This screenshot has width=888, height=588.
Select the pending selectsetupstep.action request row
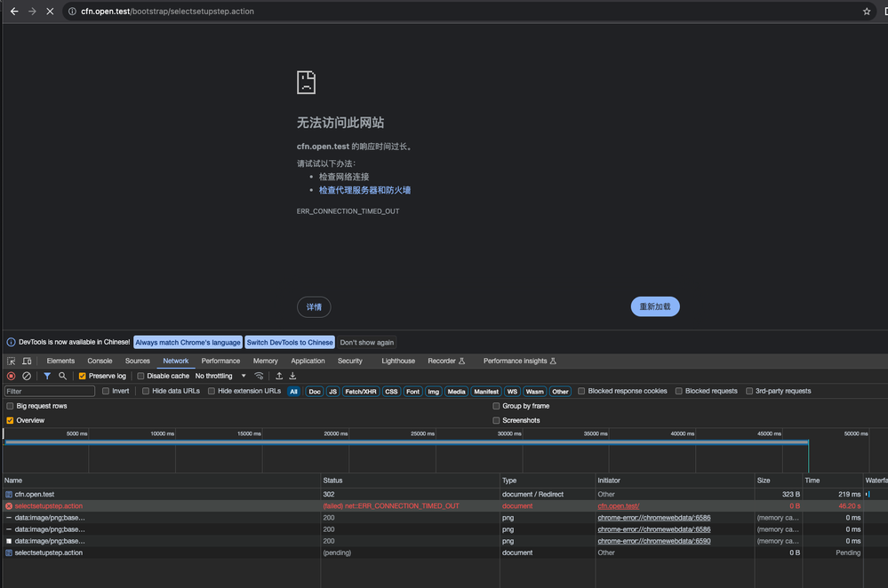tap(444, 552)
